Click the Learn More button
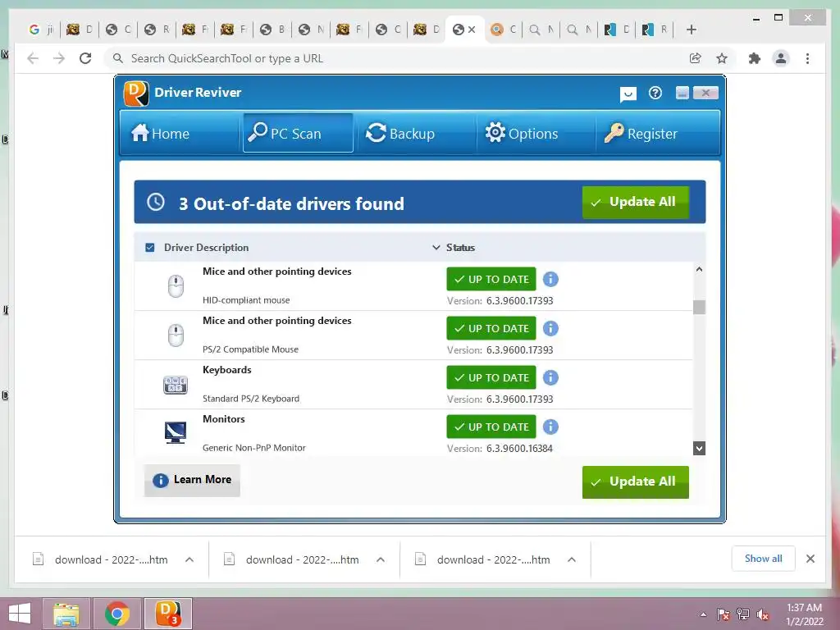This screenshot has width=840, height=630. click(192, 480)
